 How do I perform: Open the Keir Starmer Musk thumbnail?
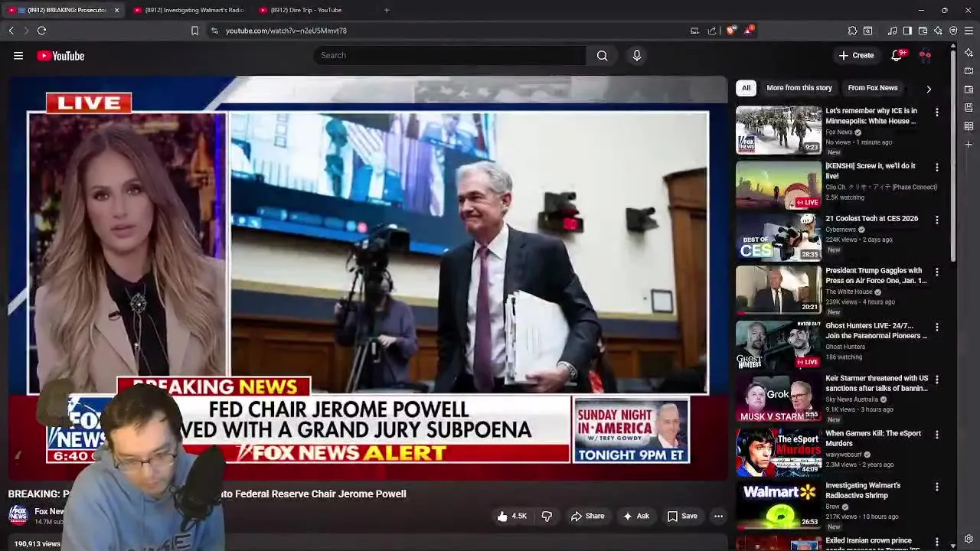point(779,397)
